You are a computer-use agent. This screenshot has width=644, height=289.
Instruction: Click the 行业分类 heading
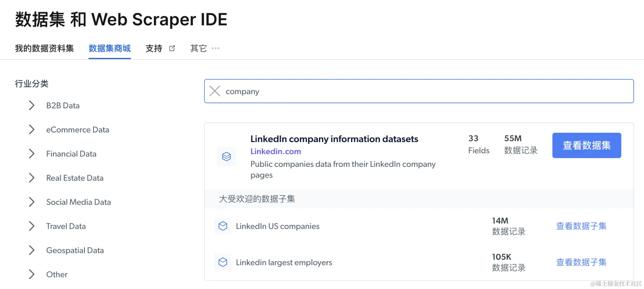32,84
